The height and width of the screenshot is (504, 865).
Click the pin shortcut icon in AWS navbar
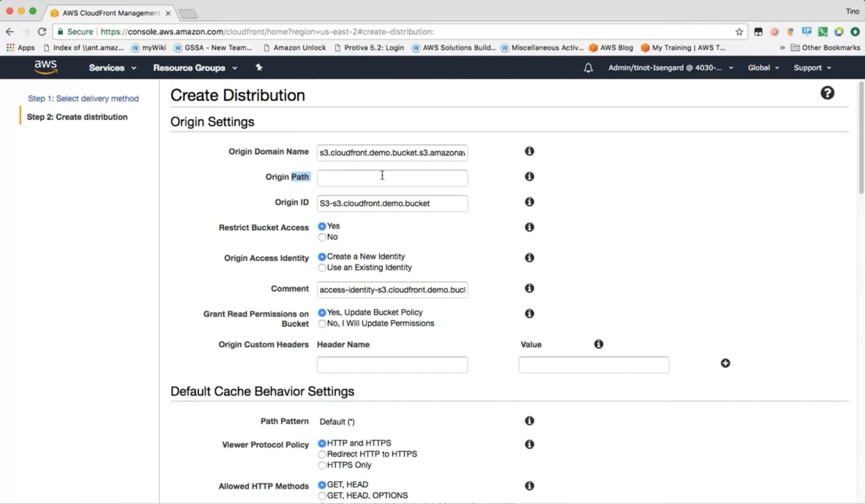(x=259, y=68)
